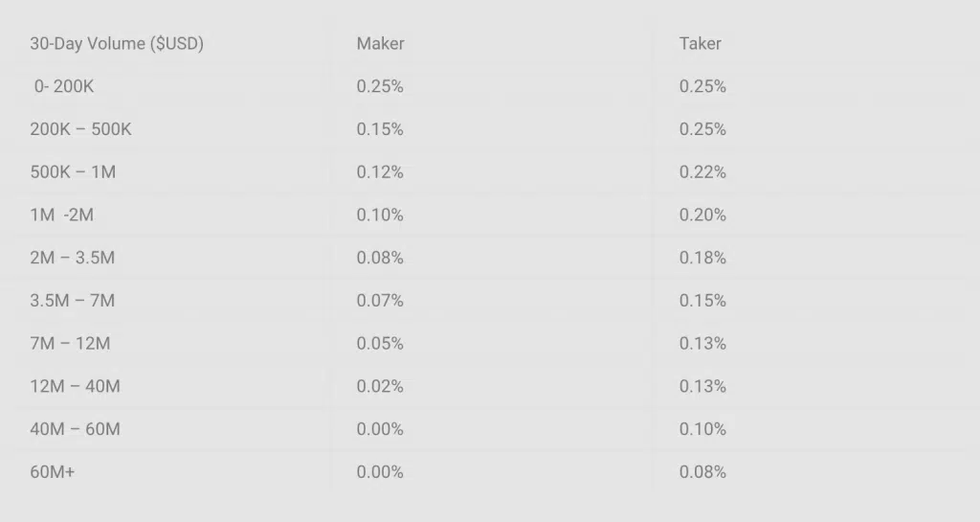This screenshot has height=522, width=980.
Task: Select the Maker column header
Action: [x=380, y=44]
